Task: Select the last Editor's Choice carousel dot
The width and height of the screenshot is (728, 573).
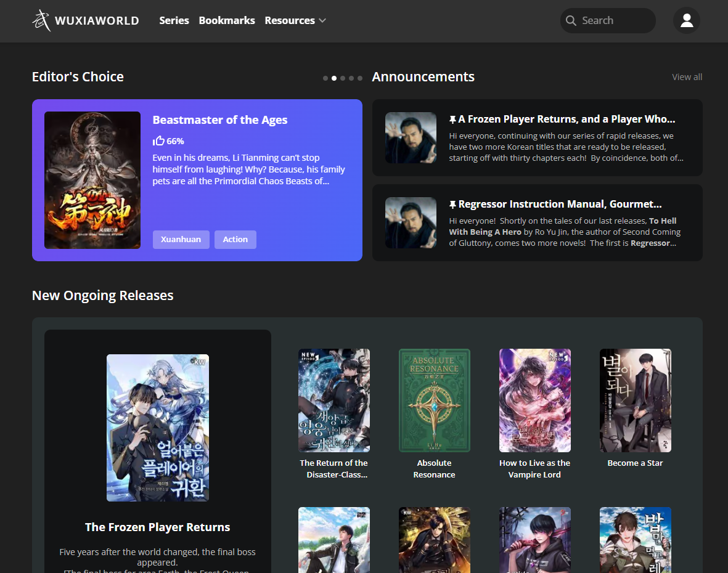Action: [x=360, y=78]
